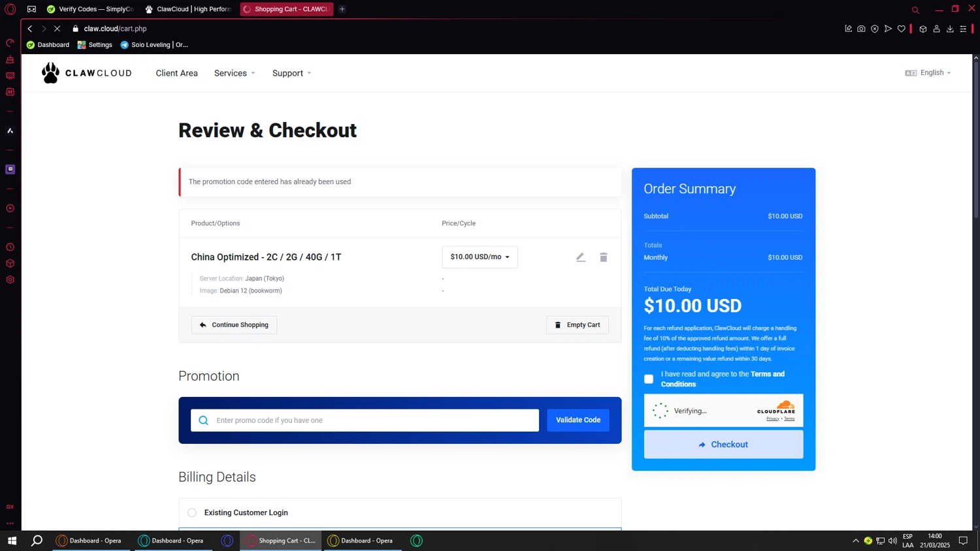
Task: Open Extensions cube icon in sidebar
Action: [x=10, y=264]
